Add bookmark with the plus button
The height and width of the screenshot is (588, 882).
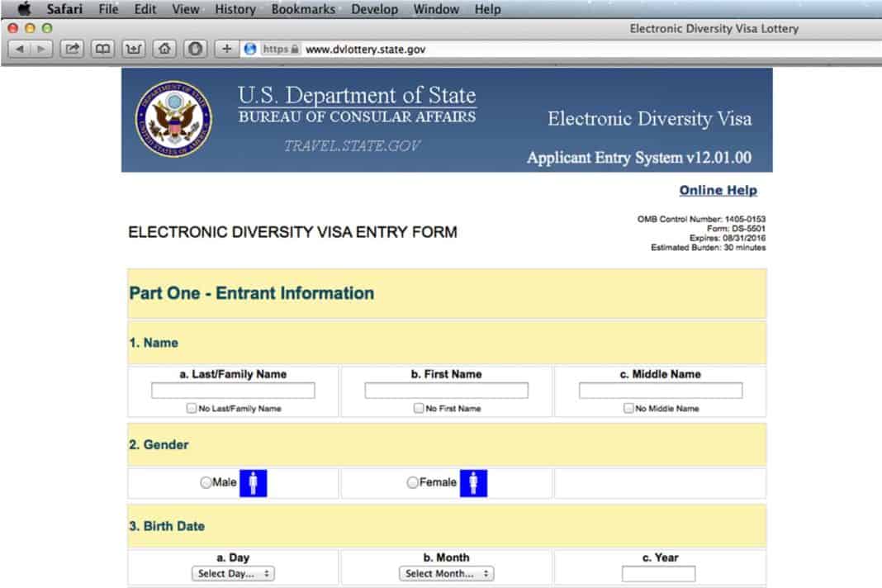226,49
